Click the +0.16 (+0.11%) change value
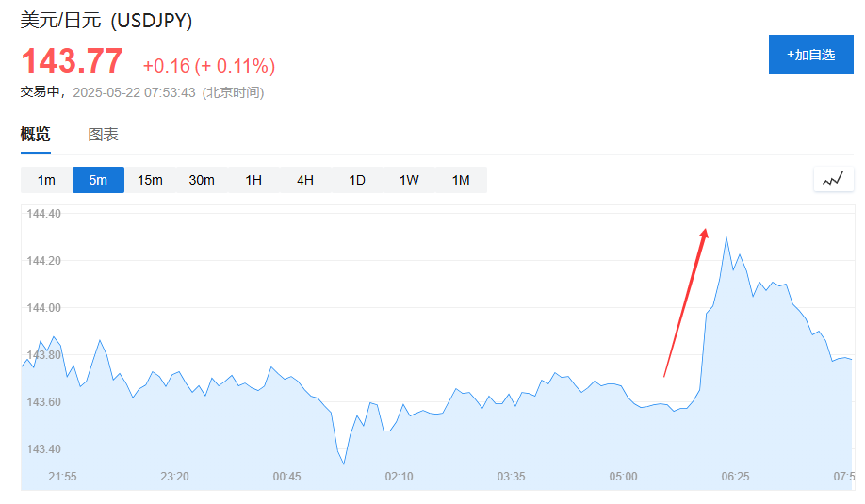Viewport: 865px width, 504px height. point(209,66)
